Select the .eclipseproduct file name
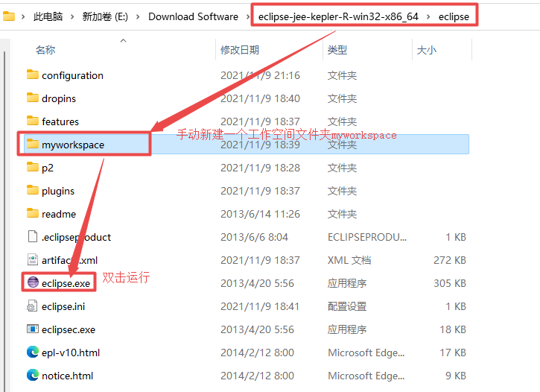Screen dimensions: 540x392 tap(76, 237)
